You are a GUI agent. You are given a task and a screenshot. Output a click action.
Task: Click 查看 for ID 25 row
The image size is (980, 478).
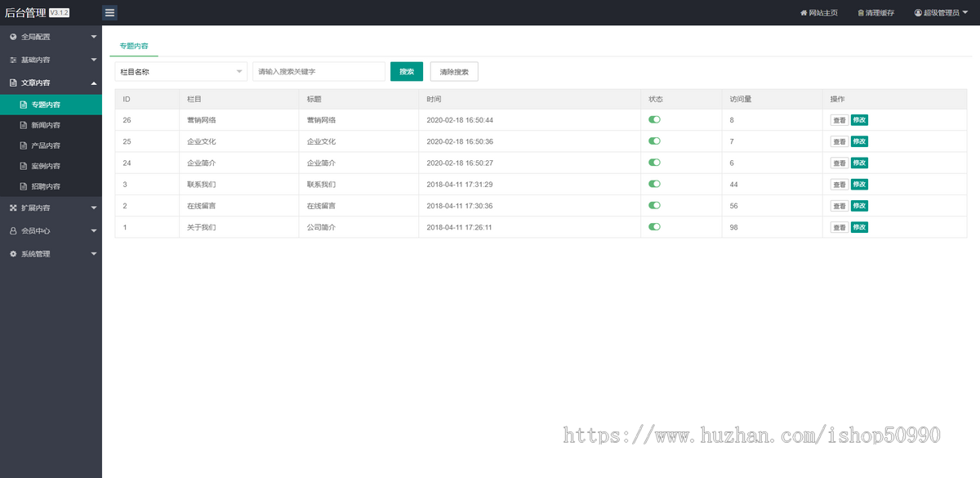point(840,141)
